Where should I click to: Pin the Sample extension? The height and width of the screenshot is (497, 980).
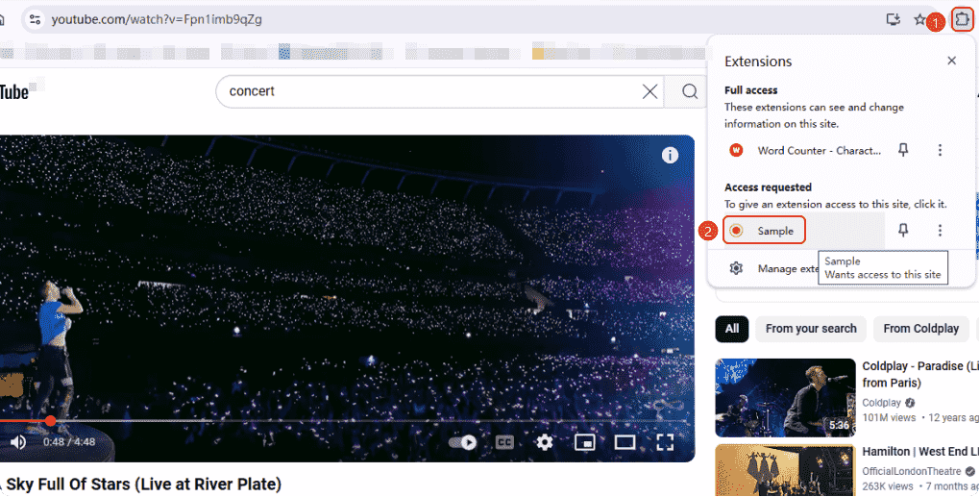[x=903, y=231]
